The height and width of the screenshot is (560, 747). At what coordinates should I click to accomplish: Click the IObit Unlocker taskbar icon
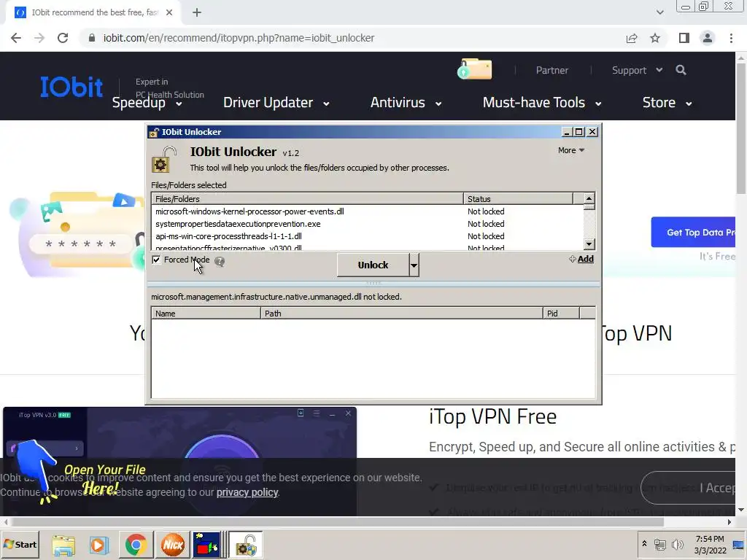click(246, 545)
